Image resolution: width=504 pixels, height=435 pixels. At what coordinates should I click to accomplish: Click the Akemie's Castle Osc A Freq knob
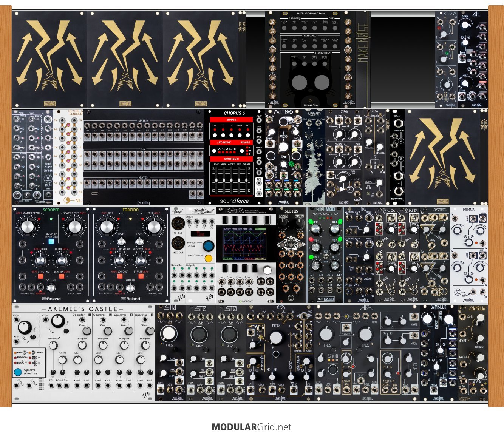pyautogui.click(x=58, y=321)
